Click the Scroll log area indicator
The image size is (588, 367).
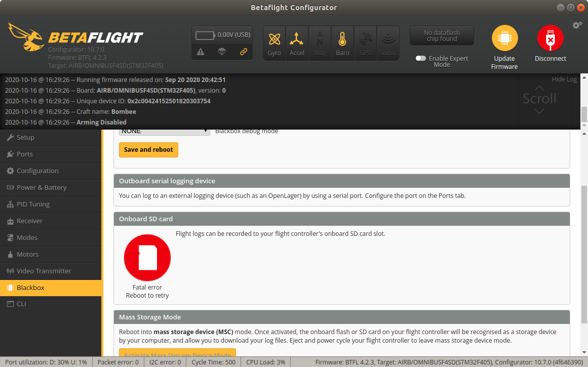coord(539,99)
